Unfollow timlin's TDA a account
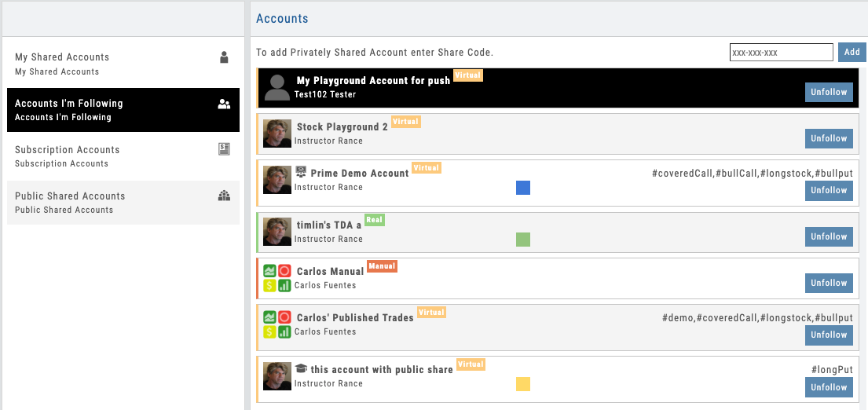Image resolution: width=868 pixels, height=410 pixels. coord(829,236)
